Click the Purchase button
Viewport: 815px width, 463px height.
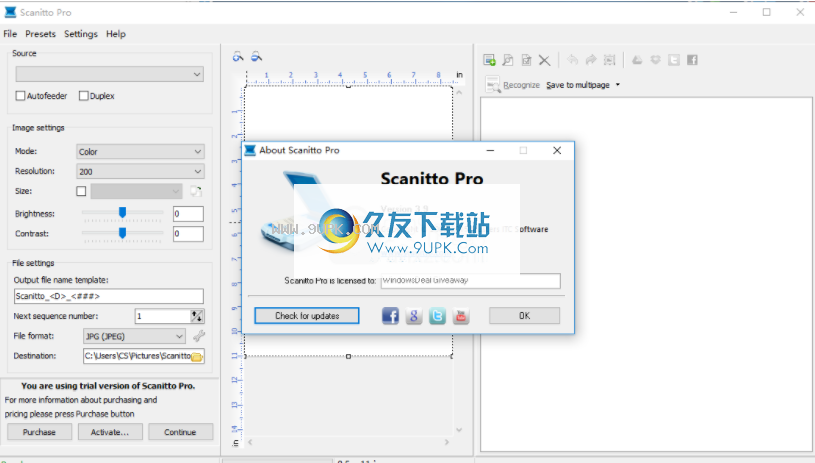coord(39,432)
